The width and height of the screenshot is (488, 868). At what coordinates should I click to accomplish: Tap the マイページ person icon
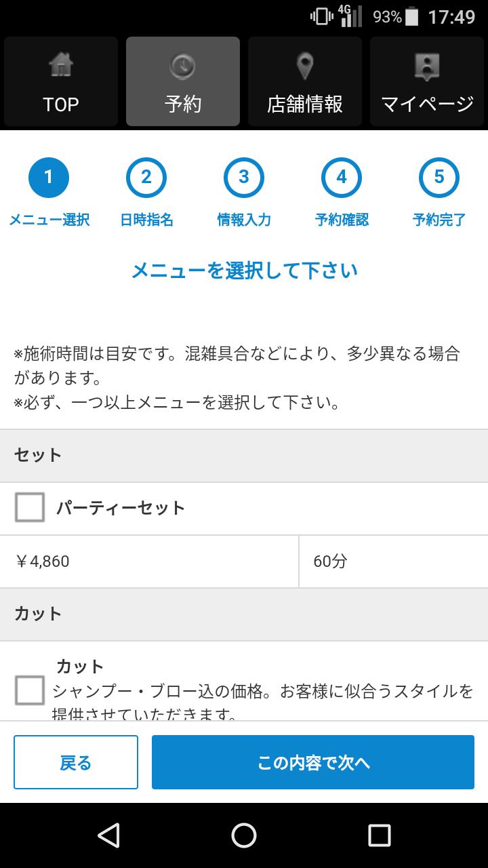click(x=427, y=66)
